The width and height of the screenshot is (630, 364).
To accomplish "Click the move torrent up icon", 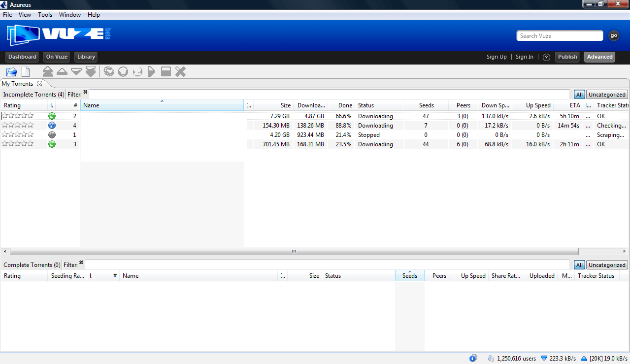I will pyautogui.click(x=62, y=71).
